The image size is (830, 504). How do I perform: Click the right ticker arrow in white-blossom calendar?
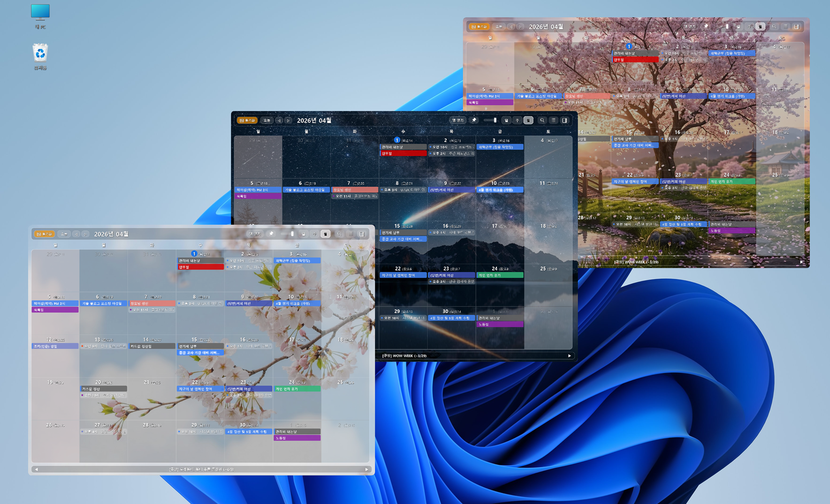pyautogui.click(x=367, y=469)
